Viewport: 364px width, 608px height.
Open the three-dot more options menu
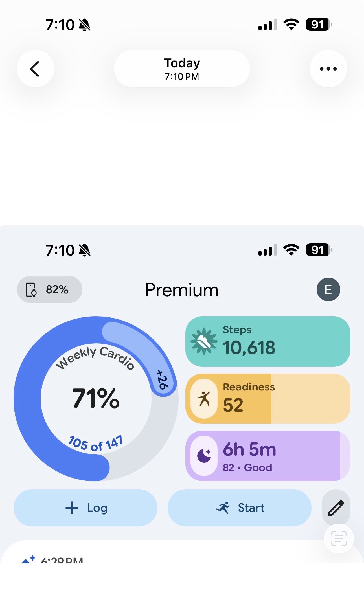click(328, 69)
